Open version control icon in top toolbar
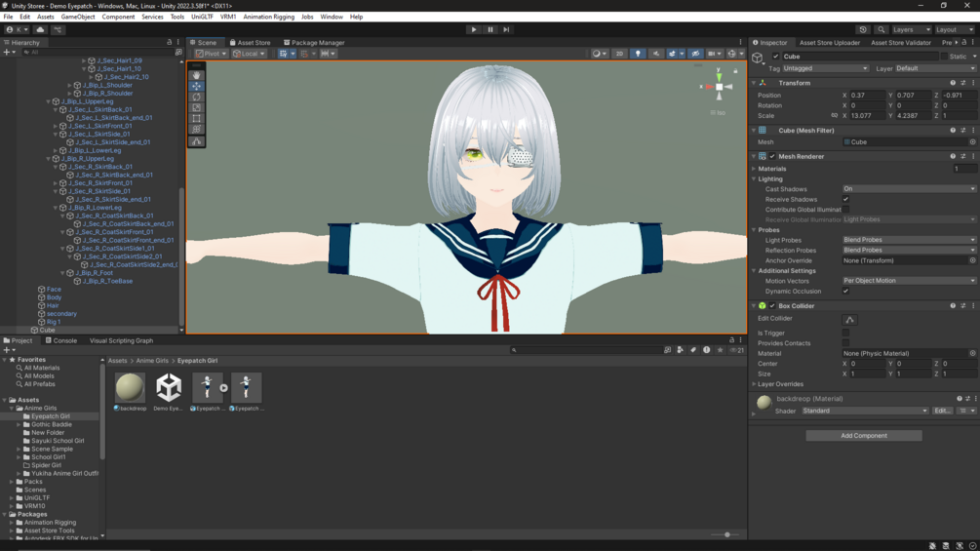 [x=58, y=29]
